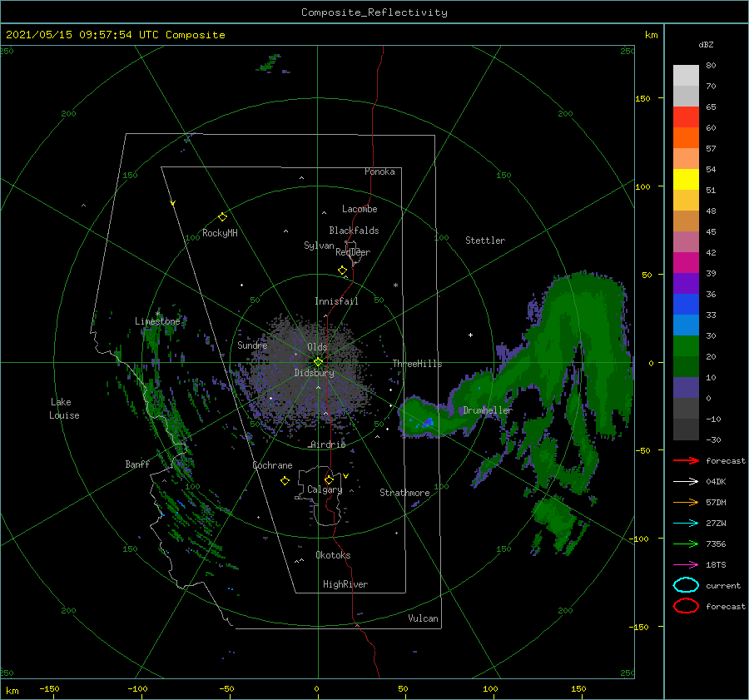Click the Vulcan city label
The height and width of the screenshot is (700, 749).
pos(423,618)
